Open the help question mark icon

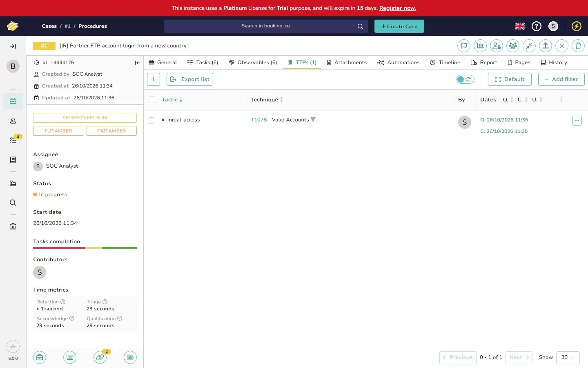[537, 26]
